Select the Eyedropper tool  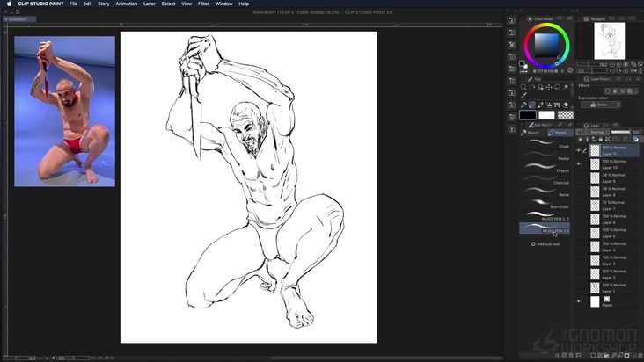coord(523,96)
